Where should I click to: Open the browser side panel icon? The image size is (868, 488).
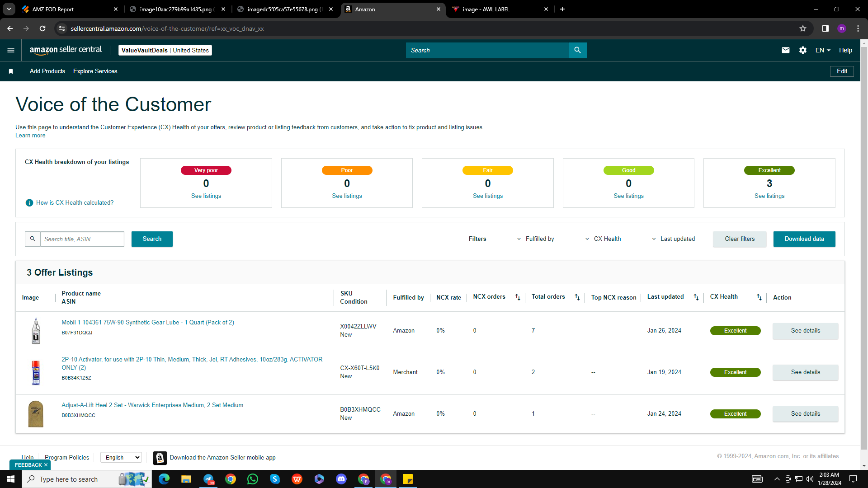click(x=826, y=28)
